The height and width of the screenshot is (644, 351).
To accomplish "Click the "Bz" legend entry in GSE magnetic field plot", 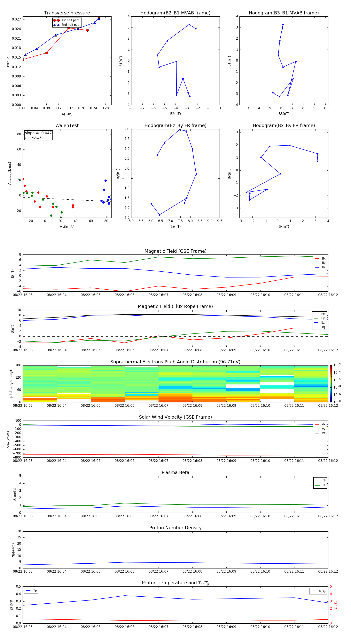I will (320, 268).
